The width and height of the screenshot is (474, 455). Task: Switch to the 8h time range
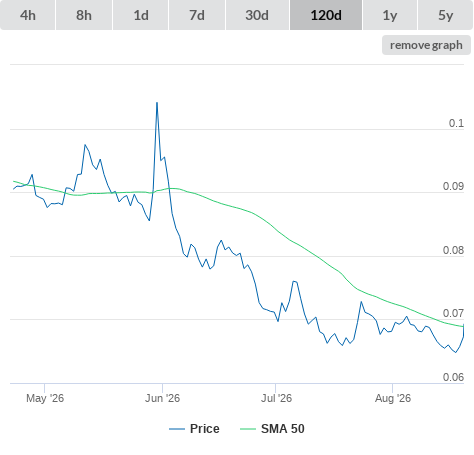pos(84,15)
